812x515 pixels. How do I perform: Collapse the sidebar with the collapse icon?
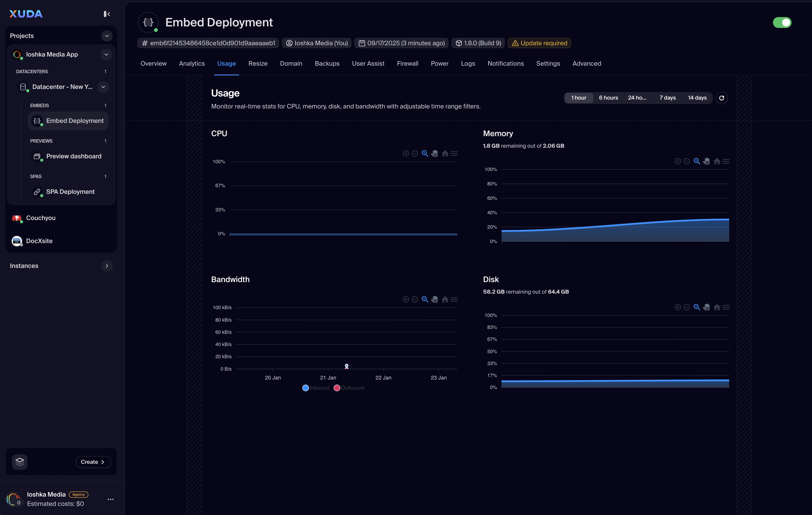(107, 14)
